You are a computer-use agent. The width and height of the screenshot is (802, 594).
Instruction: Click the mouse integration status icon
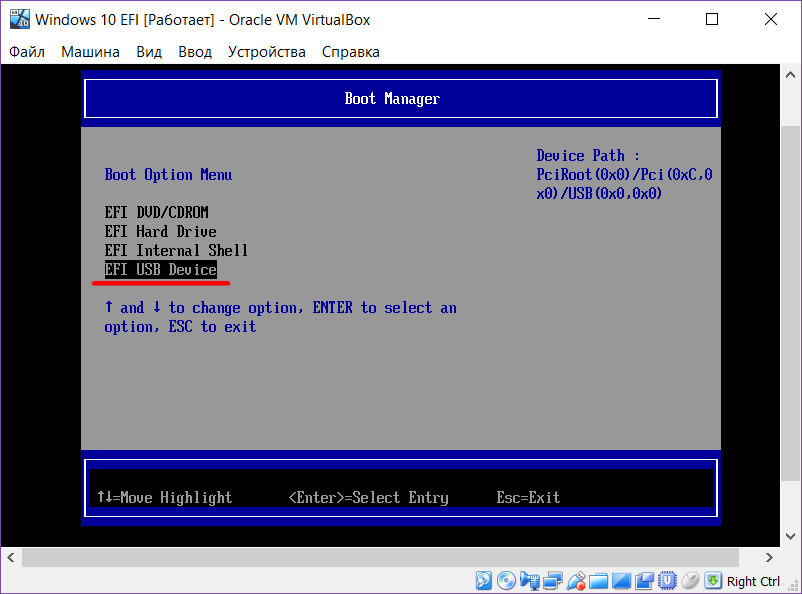pos(690,581)
